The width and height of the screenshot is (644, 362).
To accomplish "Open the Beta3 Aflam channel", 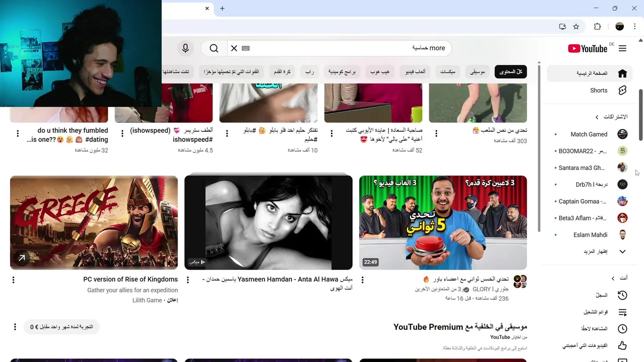I will (x=590, y=218).
